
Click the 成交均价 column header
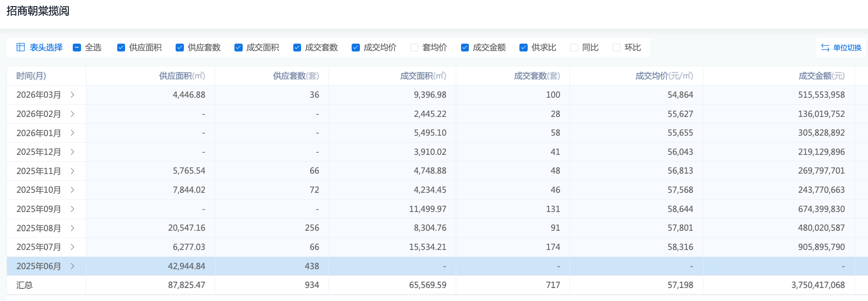pos(664,76)
